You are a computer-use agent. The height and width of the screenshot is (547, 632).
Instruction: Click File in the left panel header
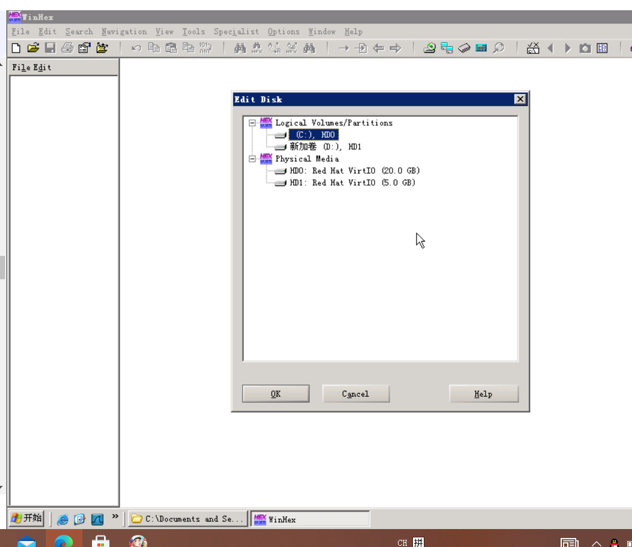tap(21, 67)
